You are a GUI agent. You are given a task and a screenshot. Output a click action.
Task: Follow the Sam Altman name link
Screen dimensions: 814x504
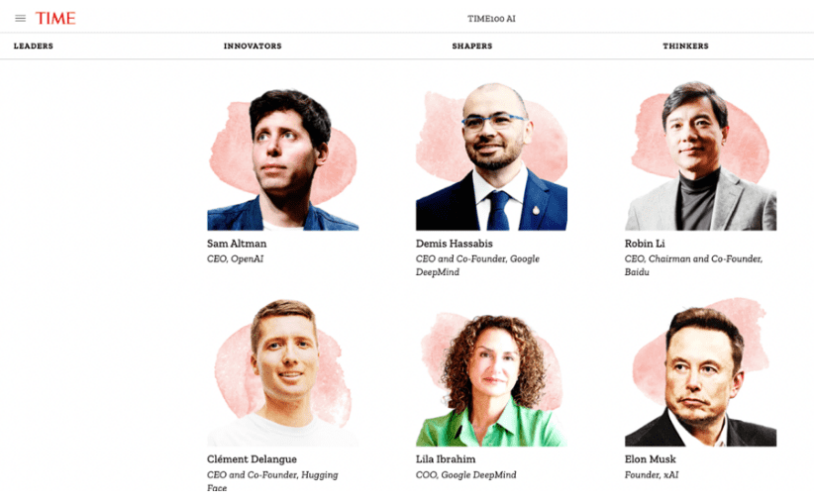point(237,244)
